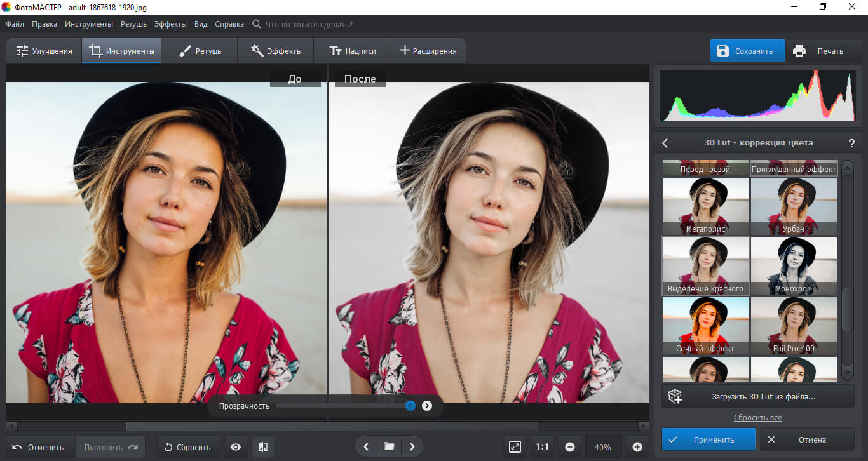Click the 1:1 actual size button
This screenshot has width=868, height=461.
click(x=542, y=447)
